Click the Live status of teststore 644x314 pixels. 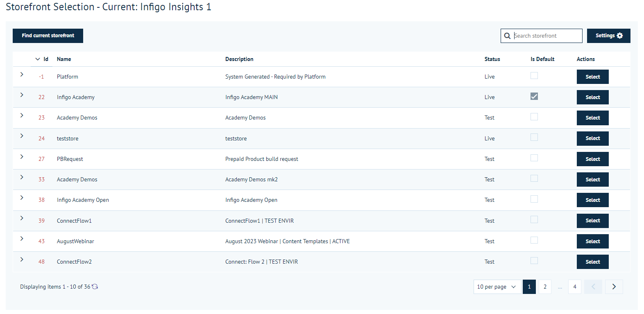[490, 138]
